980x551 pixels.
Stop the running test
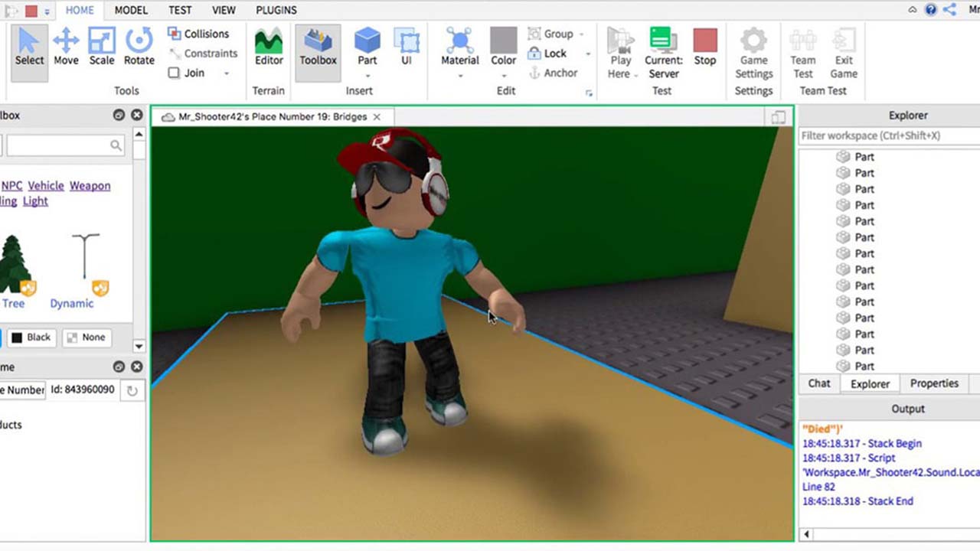pos(705,47)
